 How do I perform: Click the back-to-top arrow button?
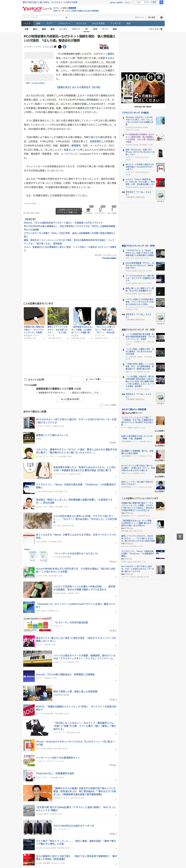pos(180,537)
